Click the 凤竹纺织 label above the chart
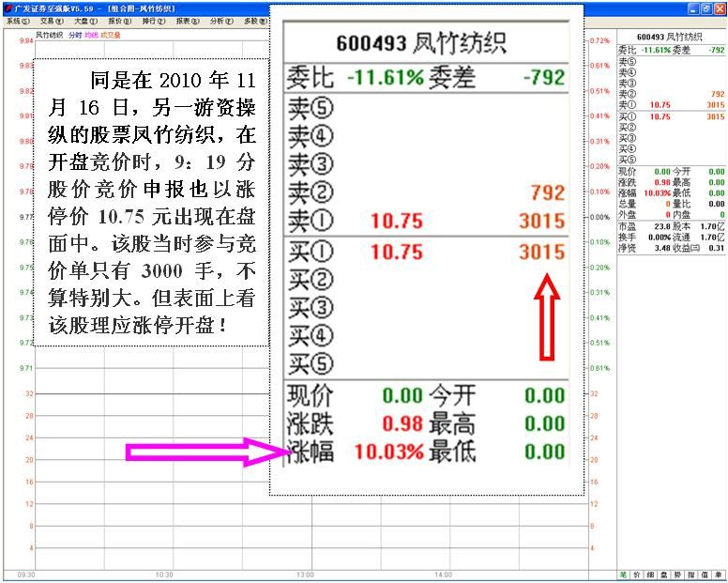 49,35
